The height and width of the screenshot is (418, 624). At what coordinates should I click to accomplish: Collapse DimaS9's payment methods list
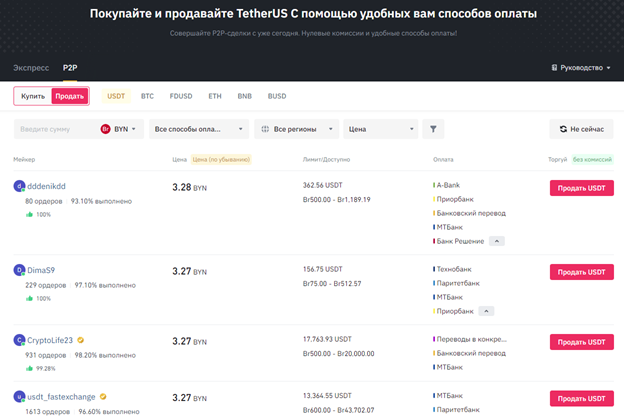click(x=486, y=311)
